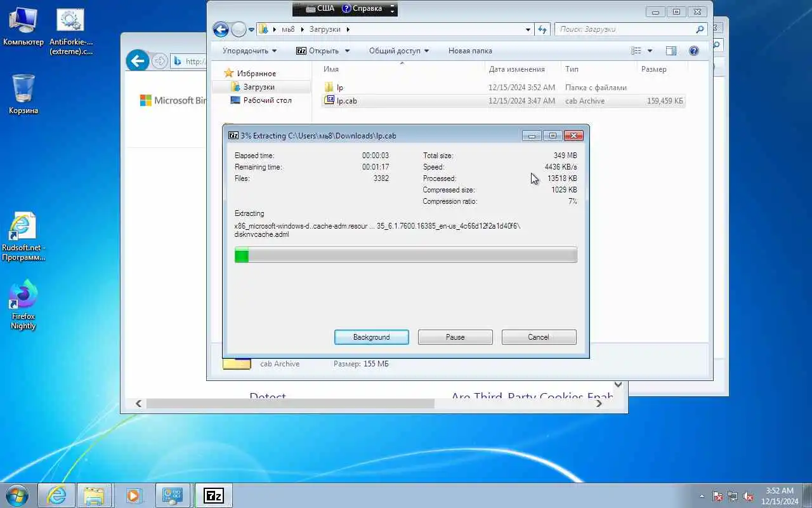The width and height of the screenshot is (812, 508).
Task: Open Windows Media Player from the taskbar
Action: tap(134, 495)
